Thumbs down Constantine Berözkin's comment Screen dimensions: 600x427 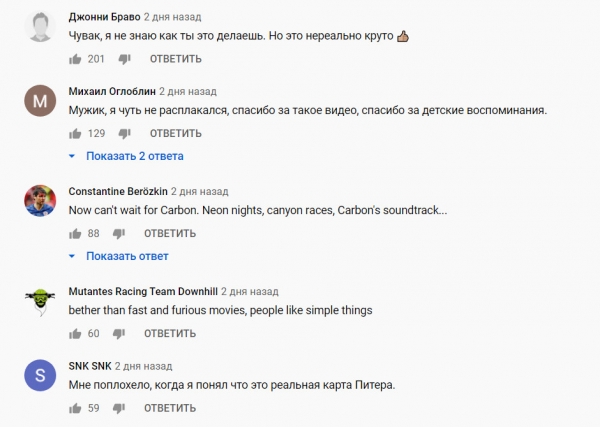118,234
